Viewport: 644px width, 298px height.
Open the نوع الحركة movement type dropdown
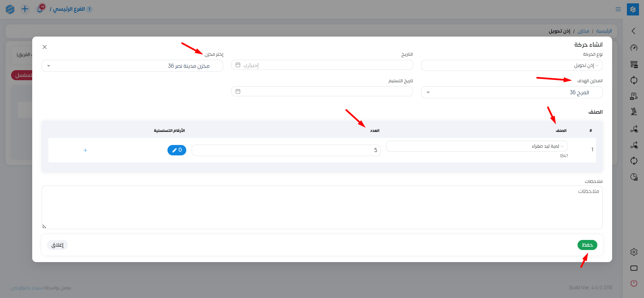512,65
